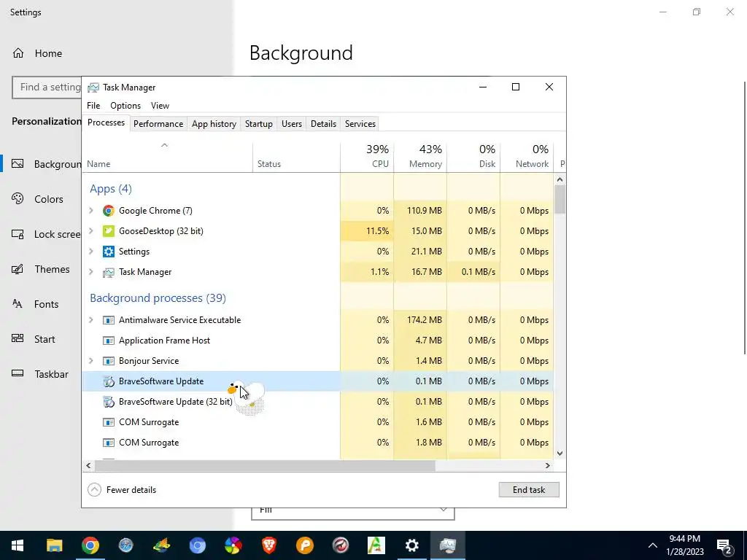Open the File menu
The height and width of the screenshot is (560, 747).
pos(93,106)
